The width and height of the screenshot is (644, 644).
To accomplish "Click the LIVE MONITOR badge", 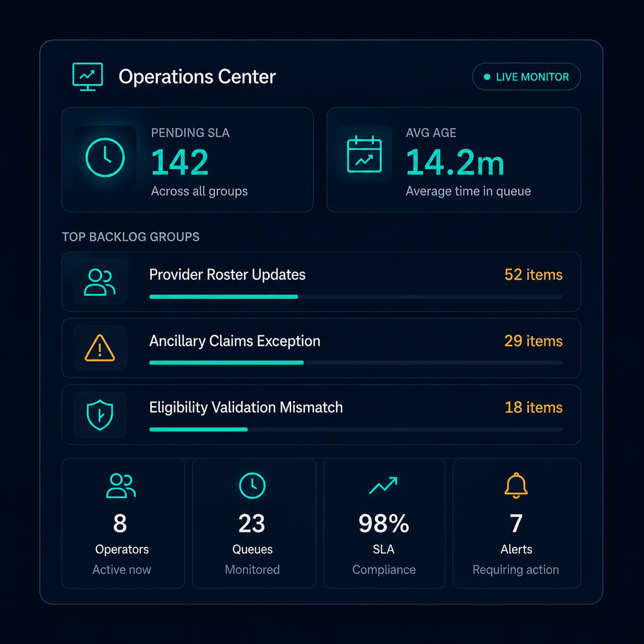I will (527, 77).
